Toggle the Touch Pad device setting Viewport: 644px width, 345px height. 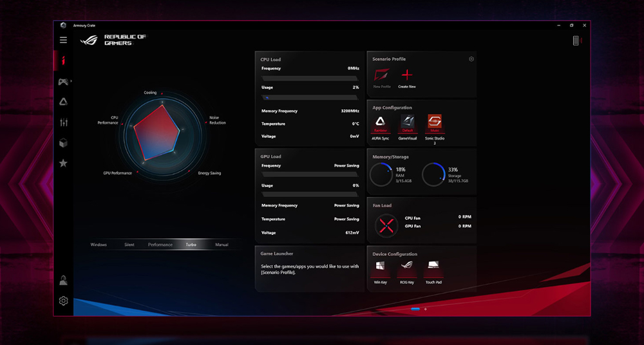tap(433, 268)
